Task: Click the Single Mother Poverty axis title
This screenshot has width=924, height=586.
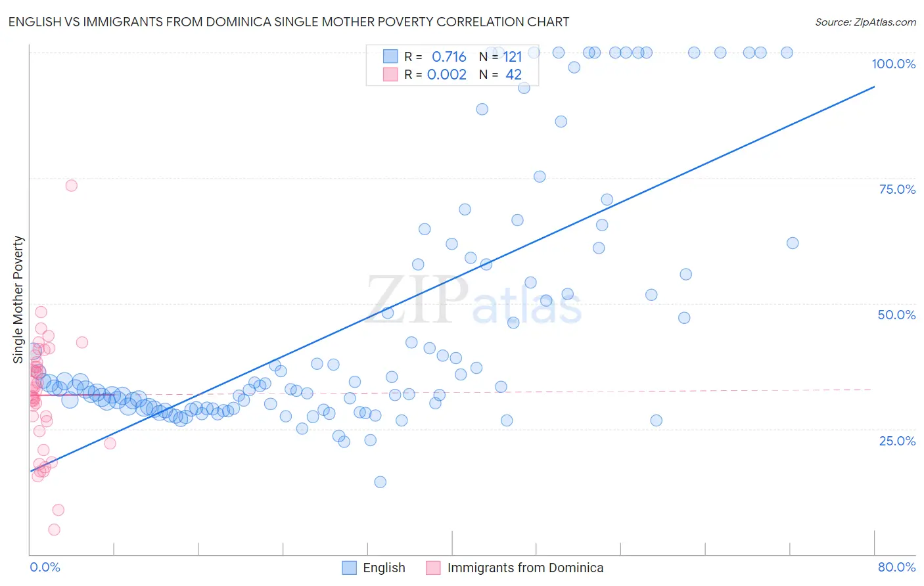Action: [18, 300]
